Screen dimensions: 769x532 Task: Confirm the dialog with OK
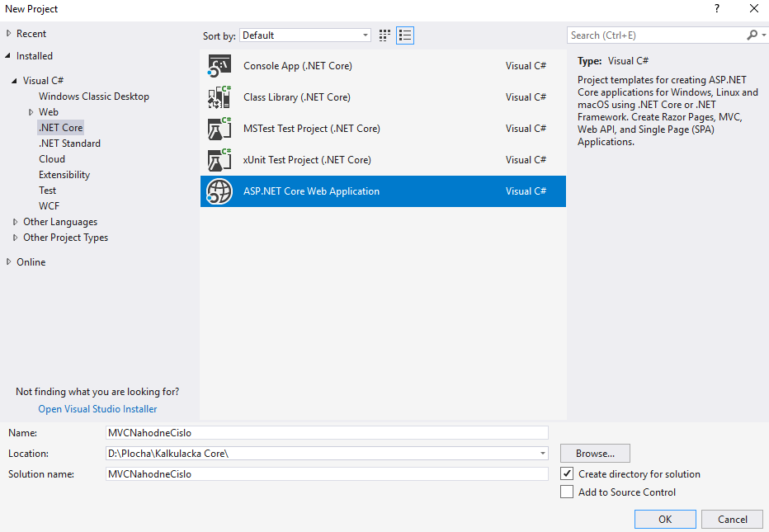[665, 520]
